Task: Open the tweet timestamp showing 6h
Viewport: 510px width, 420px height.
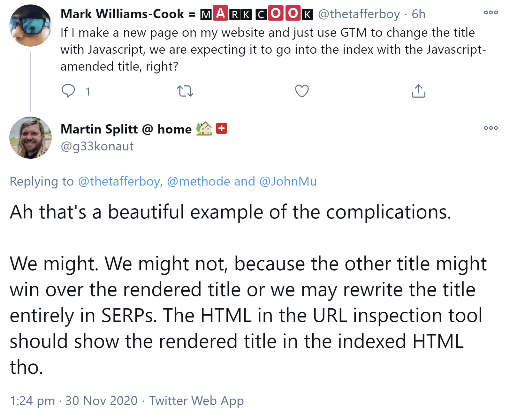Action: coord(419,14)
